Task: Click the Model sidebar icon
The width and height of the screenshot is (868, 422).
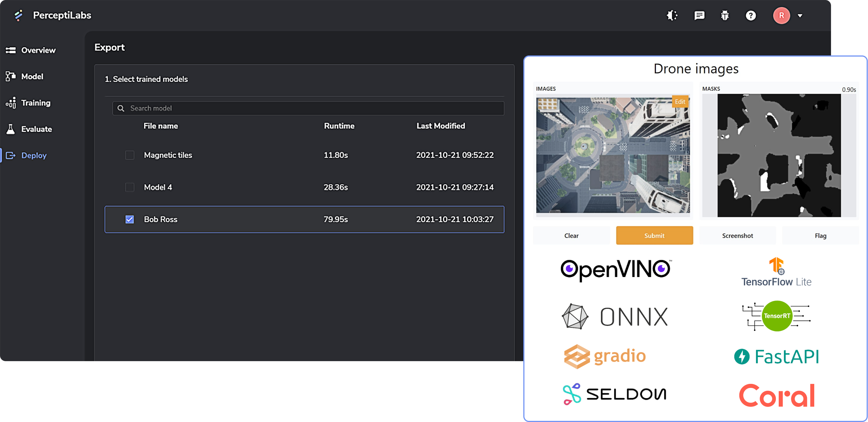Action: pos(11,76)
